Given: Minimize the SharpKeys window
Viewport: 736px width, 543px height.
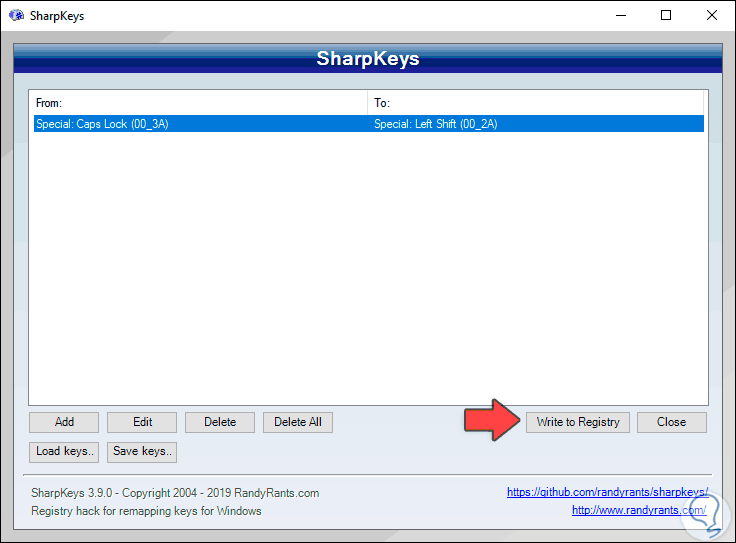Looking at the screenshot, I should 621,15.
